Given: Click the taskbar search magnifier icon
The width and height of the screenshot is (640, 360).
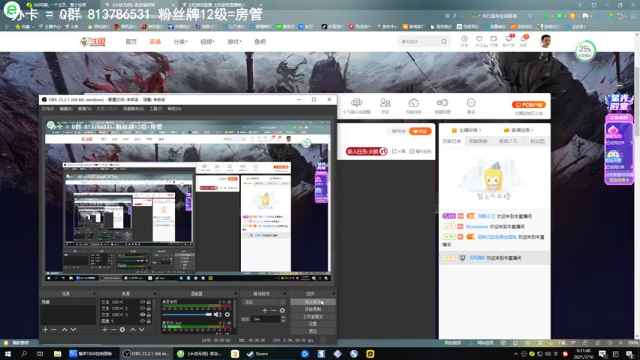Looking at the screenshot, I should coord(24,354).
